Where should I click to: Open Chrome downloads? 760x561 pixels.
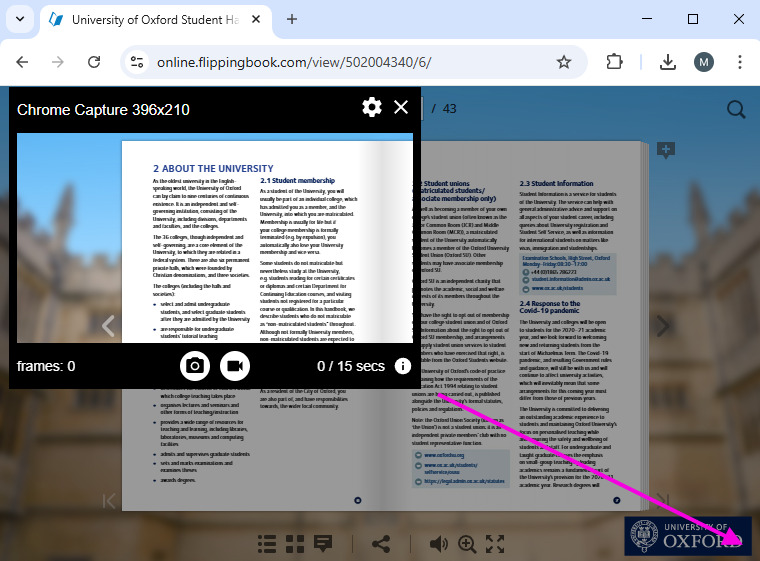click(x=668, y=62)
